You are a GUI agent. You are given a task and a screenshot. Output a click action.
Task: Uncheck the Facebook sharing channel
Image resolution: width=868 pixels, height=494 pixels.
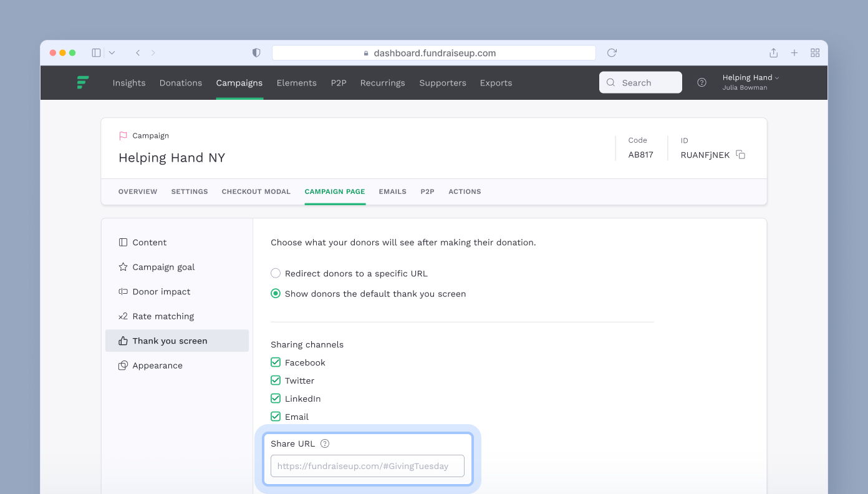point(276,362)
